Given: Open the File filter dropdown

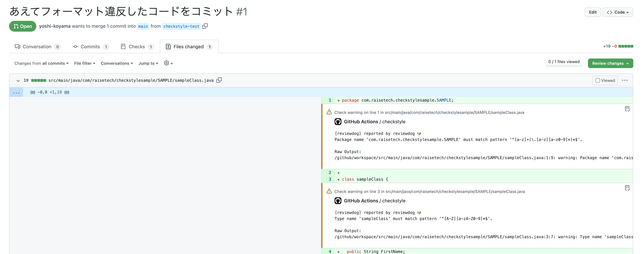Looking at the screenshot, I should point(85,63).
